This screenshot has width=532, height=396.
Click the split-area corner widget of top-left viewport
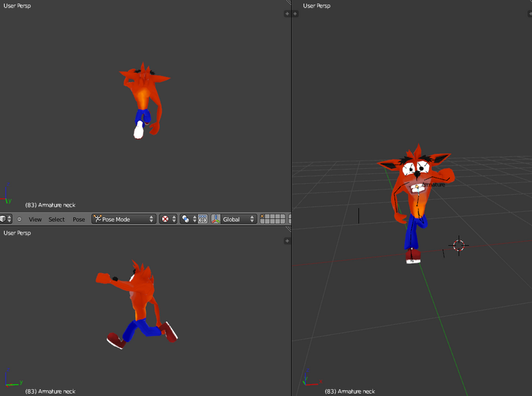pyautogui.click(x=288, y=2)
